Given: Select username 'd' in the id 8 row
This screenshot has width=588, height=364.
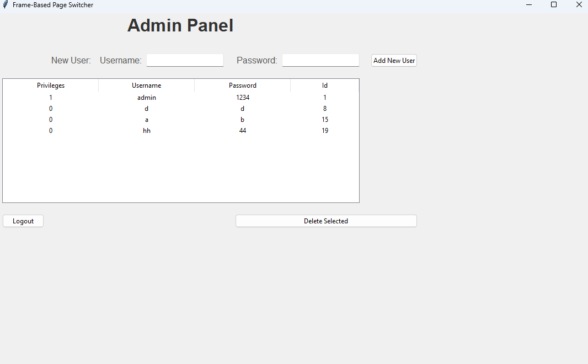Looking at the screenshot, I should click(147, 108).
